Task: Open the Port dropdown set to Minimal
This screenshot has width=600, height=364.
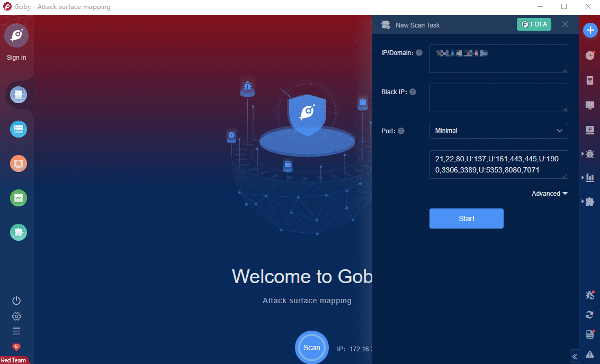Action: (499, 131)
